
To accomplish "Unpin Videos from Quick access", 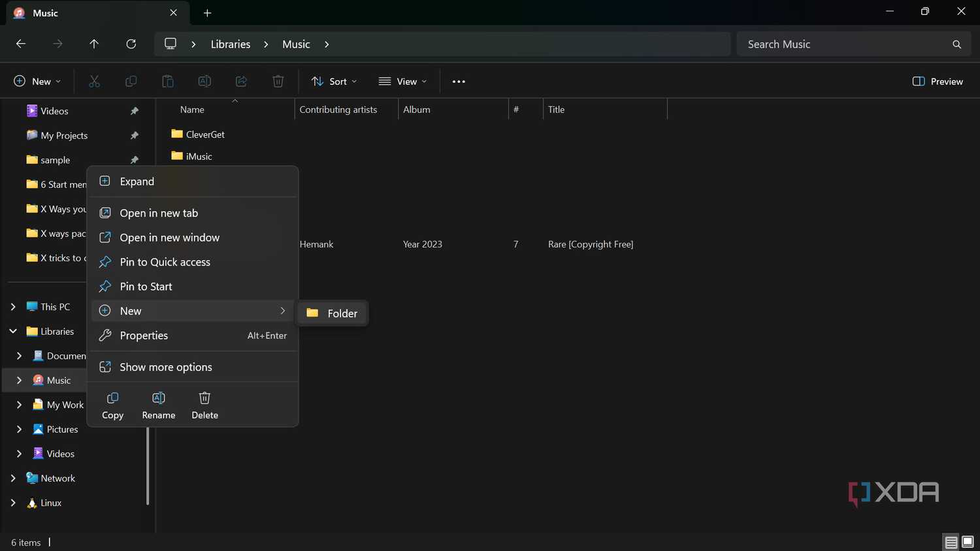I will tap(135, 111).
